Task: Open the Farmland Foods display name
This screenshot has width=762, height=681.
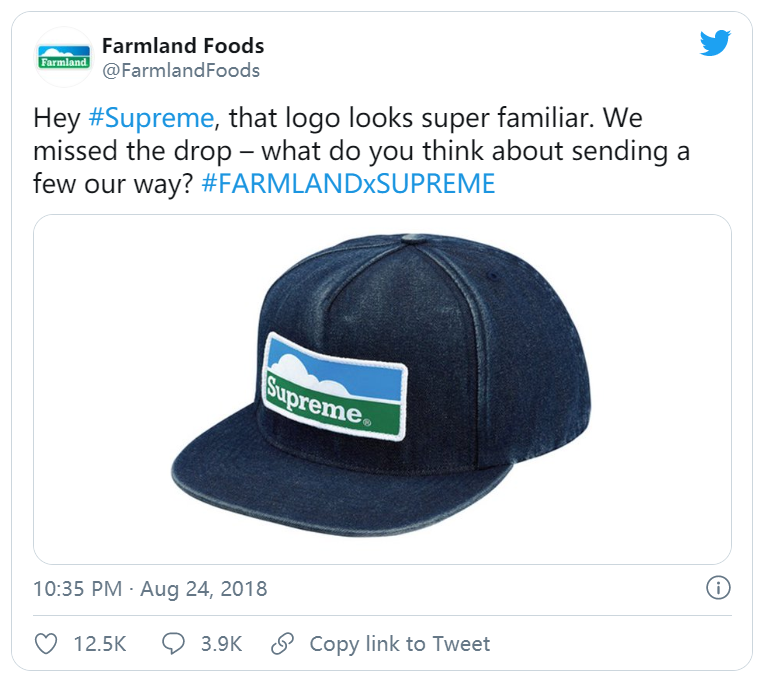Action: point(183,46)
